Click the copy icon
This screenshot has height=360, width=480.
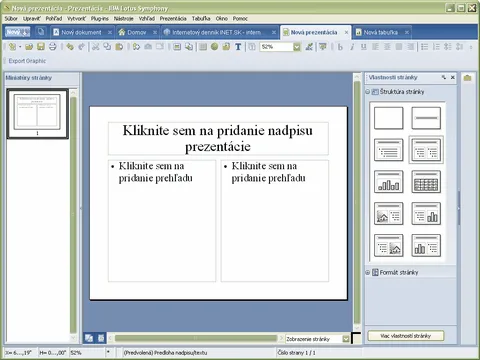(x=107, y=47)
